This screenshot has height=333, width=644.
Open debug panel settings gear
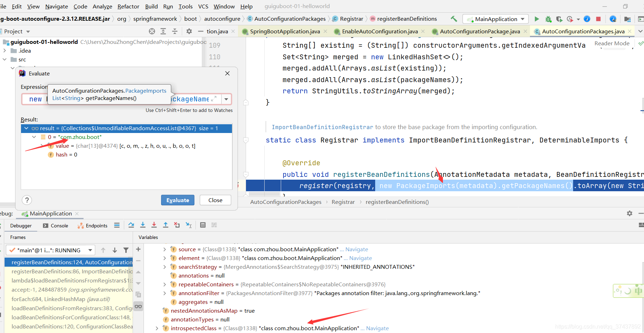pos(630,213)
